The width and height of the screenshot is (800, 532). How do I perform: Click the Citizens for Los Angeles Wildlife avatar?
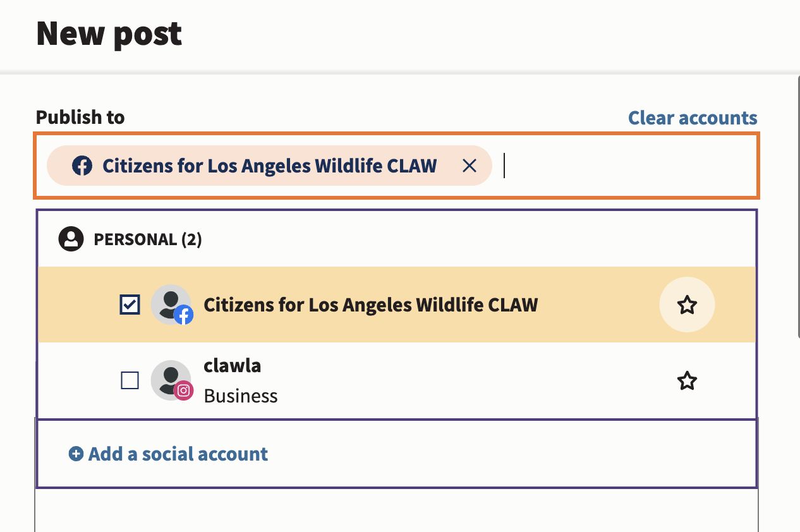point(169,303)
